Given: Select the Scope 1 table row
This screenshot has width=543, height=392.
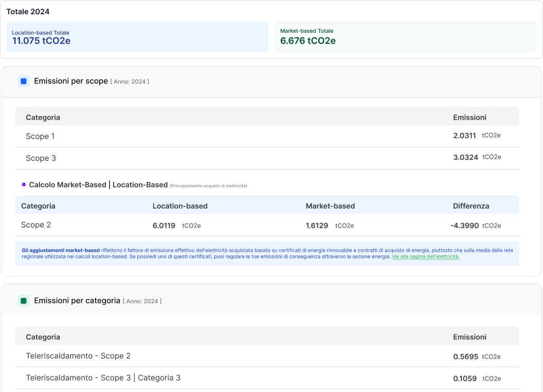Looking at the screenshot, I should (x=206, y=136).
